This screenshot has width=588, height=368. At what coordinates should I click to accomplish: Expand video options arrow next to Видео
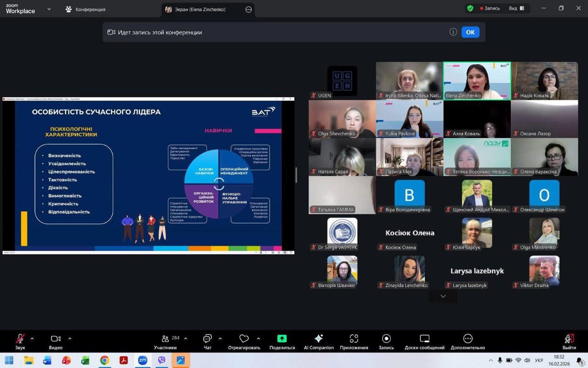(x=70, y=339)
